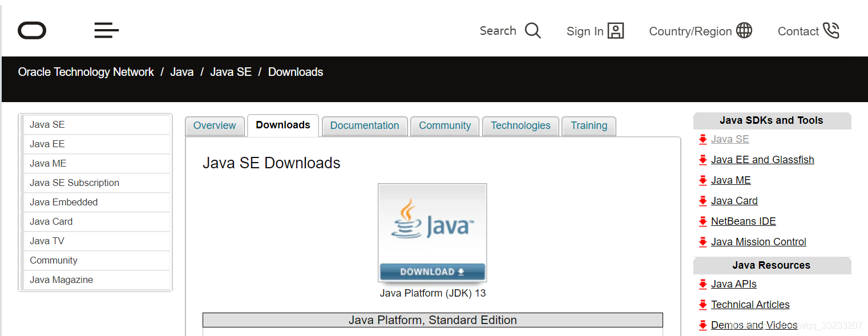Click the Country/Region globe icon
Image resolution: width=868 pixels, height=336 pixels.
pyautogui.click(x=744, y=31)
